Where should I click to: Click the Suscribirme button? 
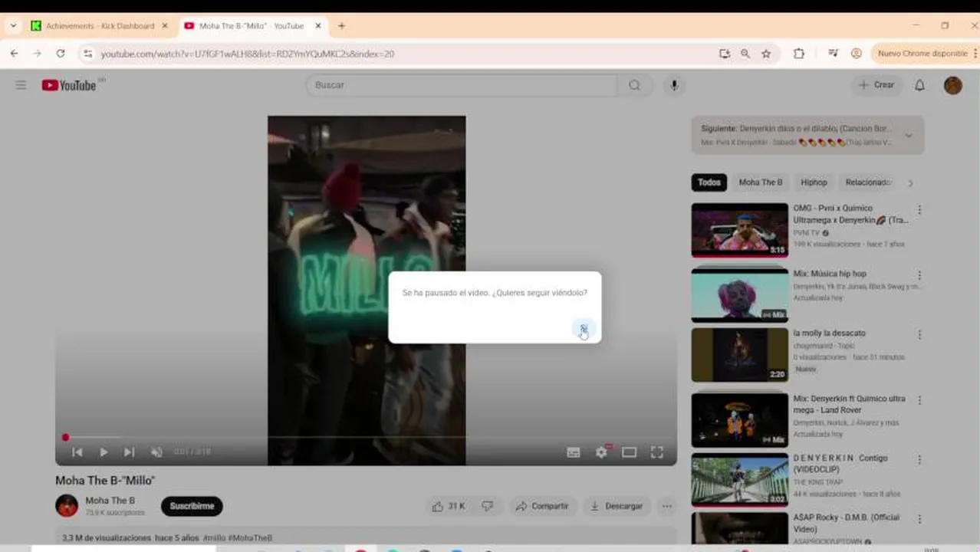point(192,506)
